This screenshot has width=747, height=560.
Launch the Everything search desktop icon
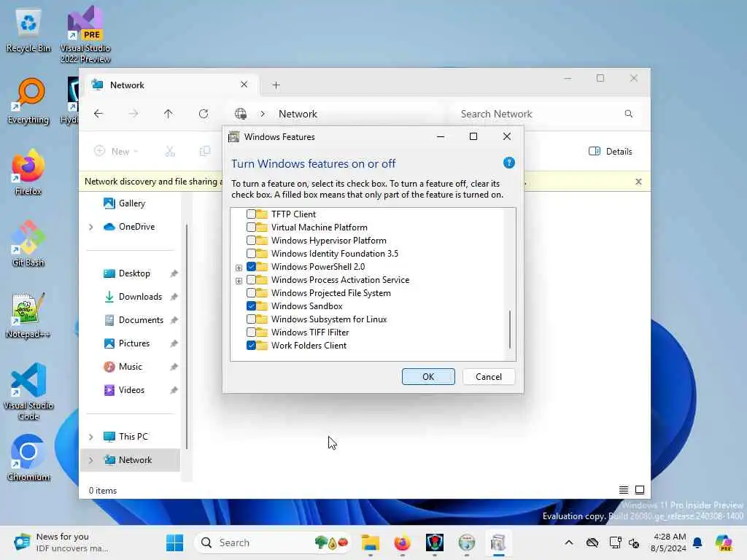tap(28, 101)
